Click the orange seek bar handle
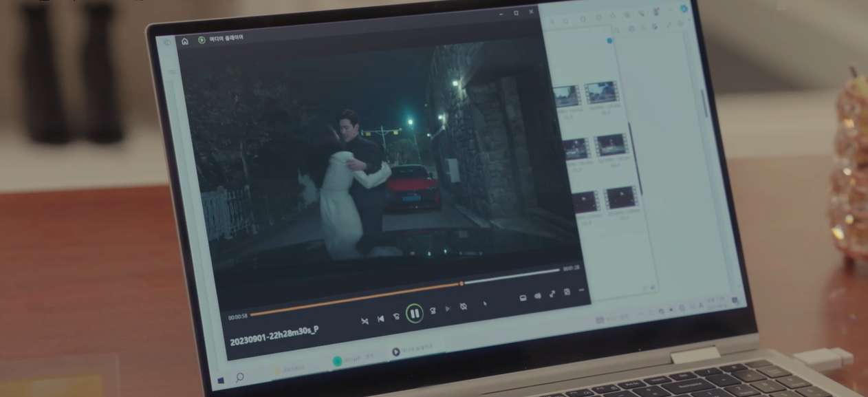 coord(462,283)
